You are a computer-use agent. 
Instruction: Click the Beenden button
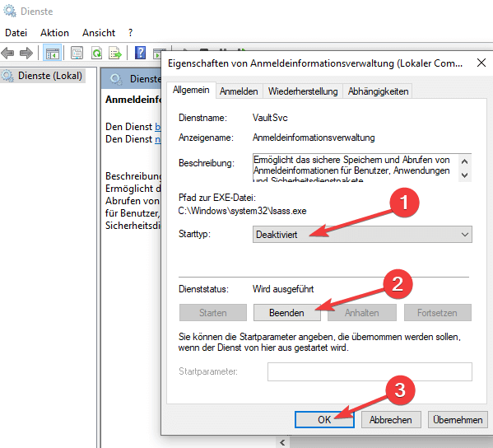(x=286, y=312)
